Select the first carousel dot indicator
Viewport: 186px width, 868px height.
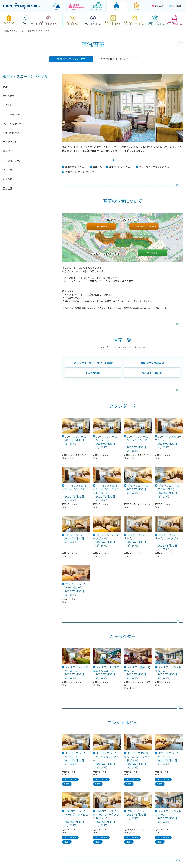[x=113, y=160]
